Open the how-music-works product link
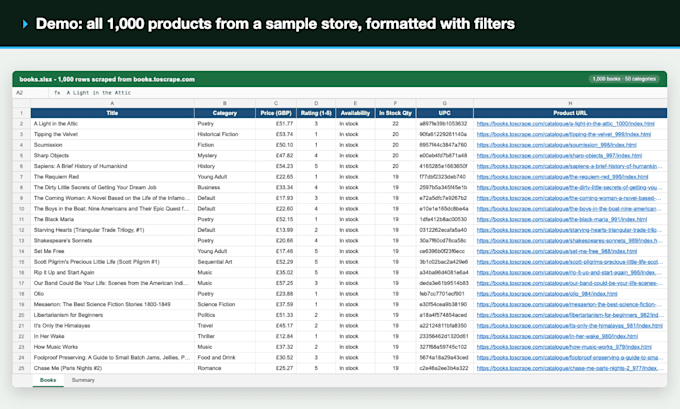 click(564, 347)
